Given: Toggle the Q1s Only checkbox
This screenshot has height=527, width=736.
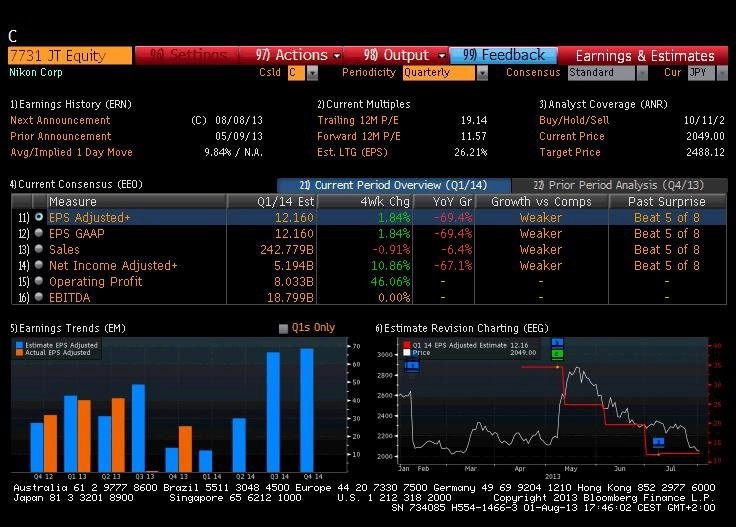Looking at the screenshot, I should click(x=283, y=328).
